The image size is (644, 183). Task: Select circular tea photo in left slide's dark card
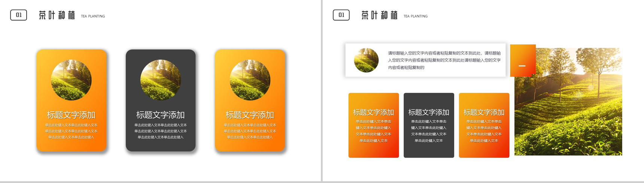(161, 80)
